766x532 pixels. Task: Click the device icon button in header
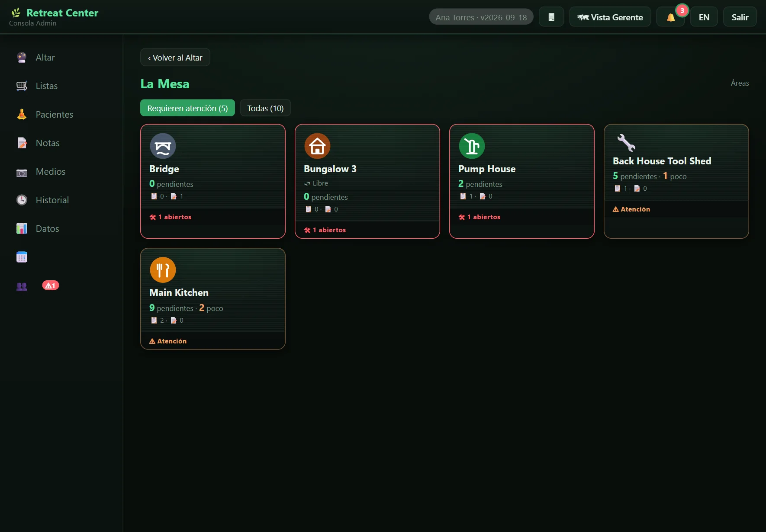(x=551, y=17)
